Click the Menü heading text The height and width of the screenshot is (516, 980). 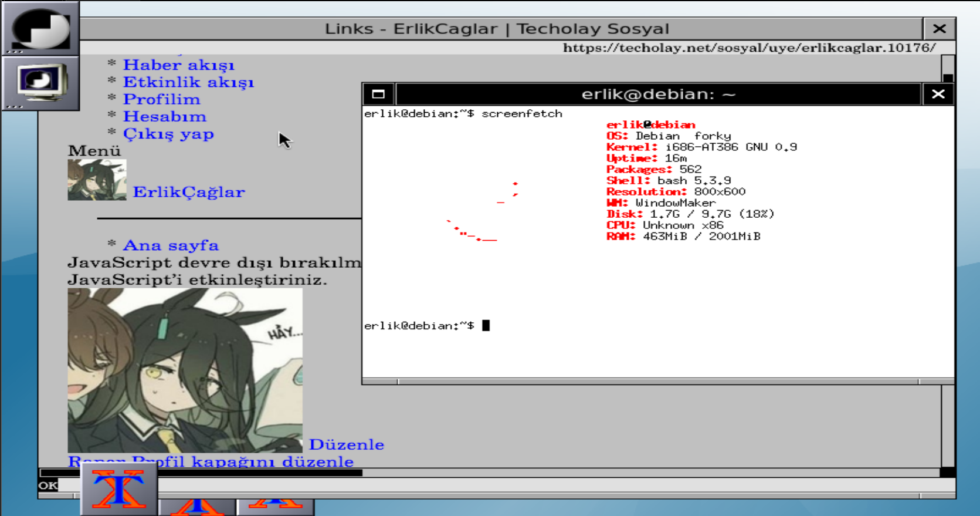(x=94, y=151)
